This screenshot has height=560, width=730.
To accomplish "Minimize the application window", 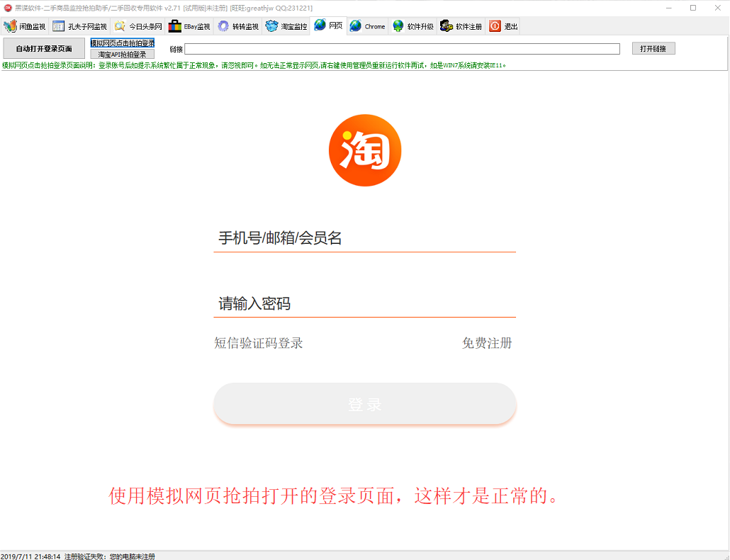I will pyautogui.click(x=668, y=8).
